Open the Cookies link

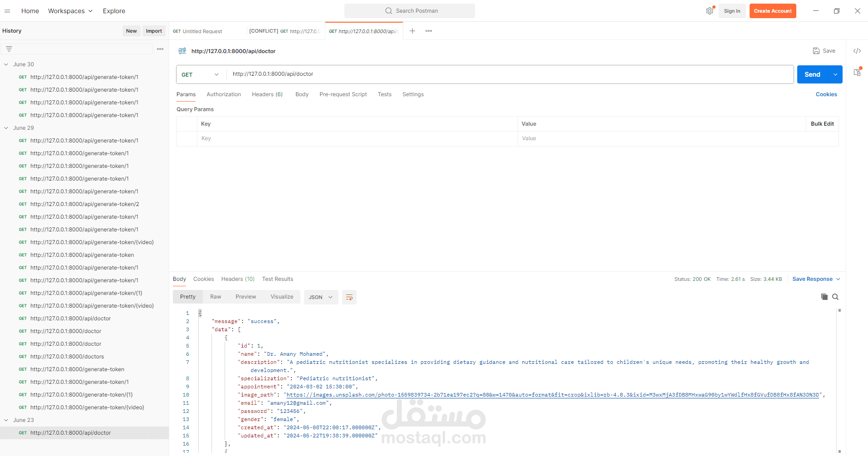point(826,94)
